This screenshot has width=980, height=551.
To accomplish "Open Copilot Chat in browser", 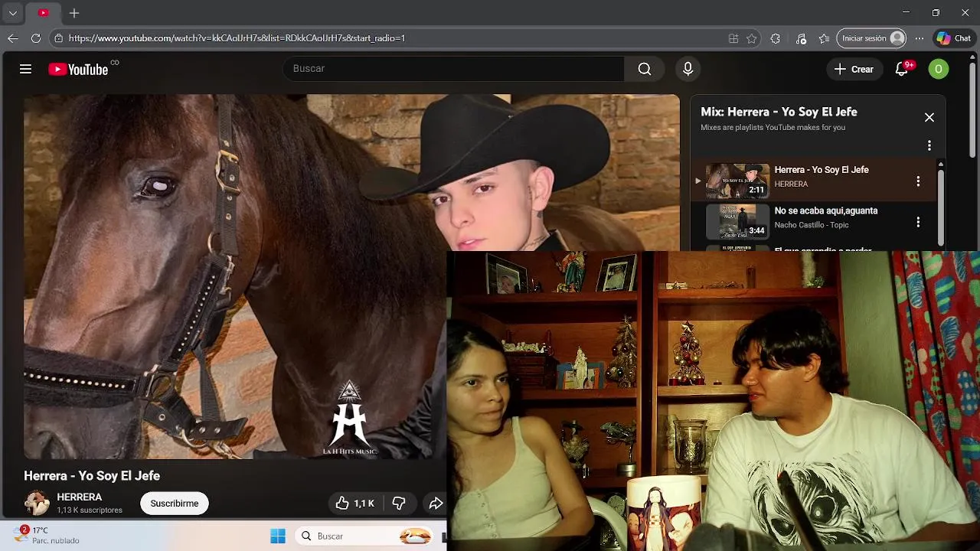I will pos(953,38).
